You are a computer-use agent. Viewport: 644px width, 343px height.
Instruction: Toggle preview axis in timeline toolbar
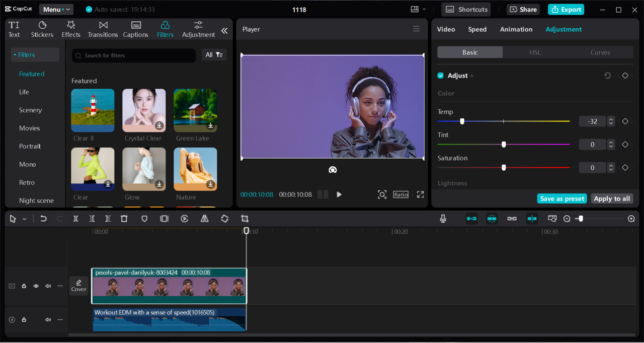pos(532,219)
